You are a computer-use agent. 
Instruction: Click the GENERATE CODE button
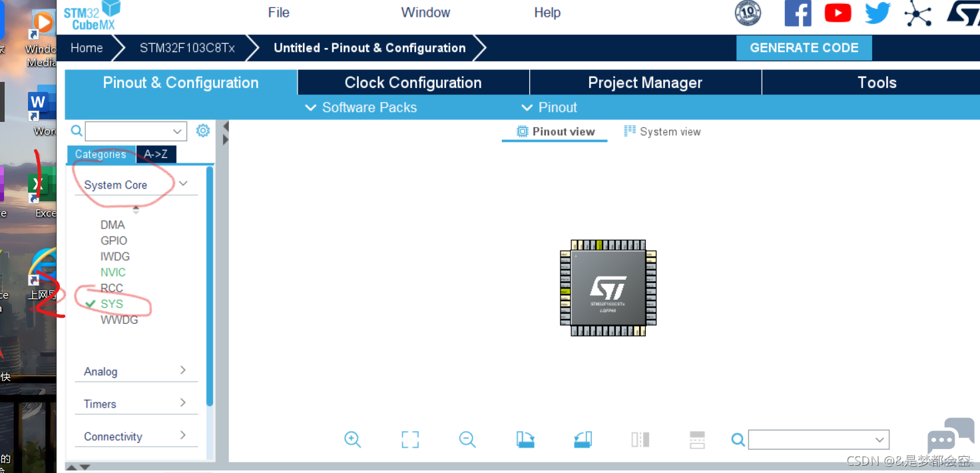tap(804, 48)
